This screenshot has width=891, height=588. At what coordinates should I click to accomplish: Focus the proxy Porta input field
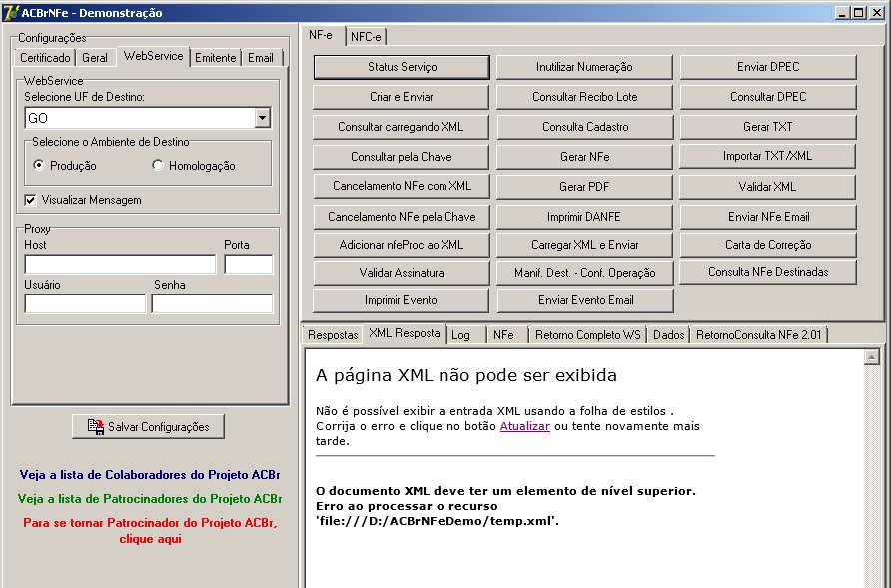coord(249,265)
